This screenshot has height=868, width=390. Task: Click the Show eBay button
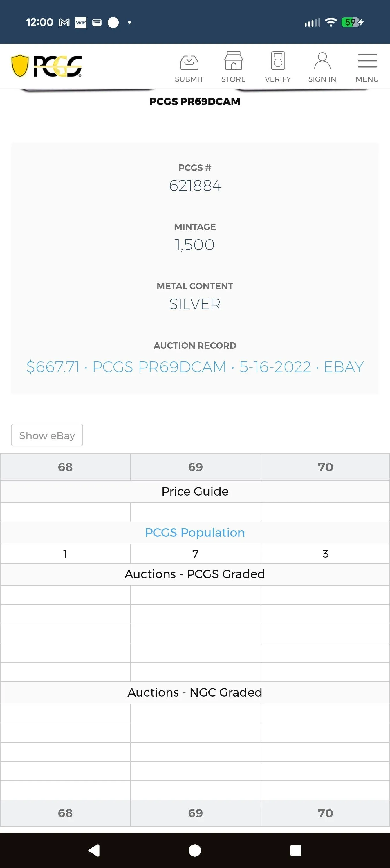[x=47, y=435]
